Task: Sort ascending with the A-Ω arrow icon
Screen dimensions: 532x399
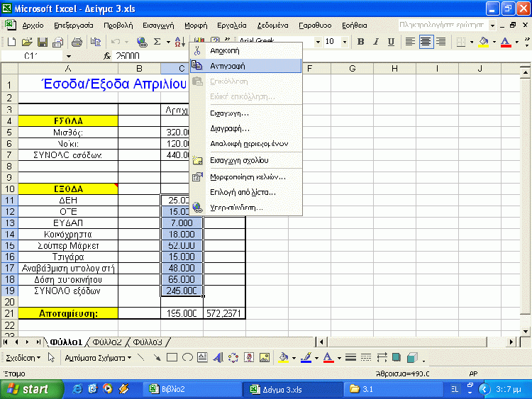Action: (179, 42)
